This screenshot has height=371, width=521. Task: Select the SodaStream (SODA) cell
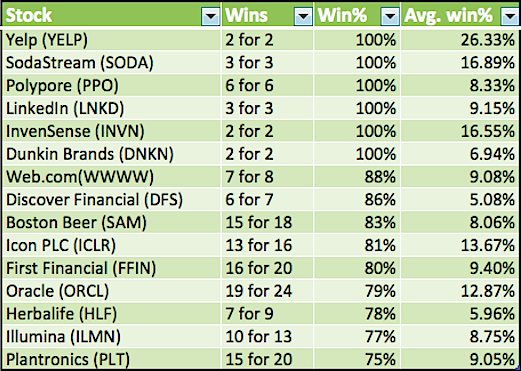point(111,63)
